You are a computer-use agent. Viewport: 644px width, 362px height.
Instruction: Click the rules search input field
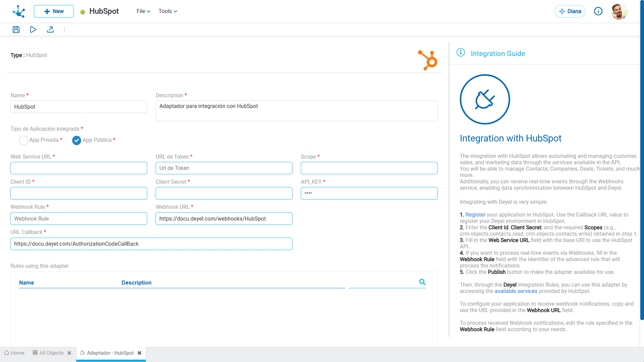pos(383,283)
